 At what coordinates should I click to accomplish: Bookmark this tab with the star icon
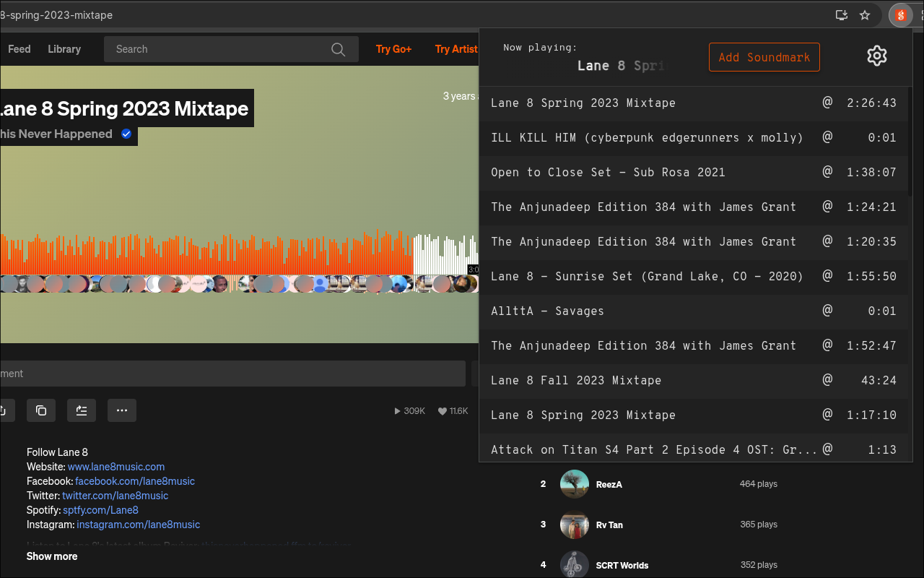coord(865,15)
